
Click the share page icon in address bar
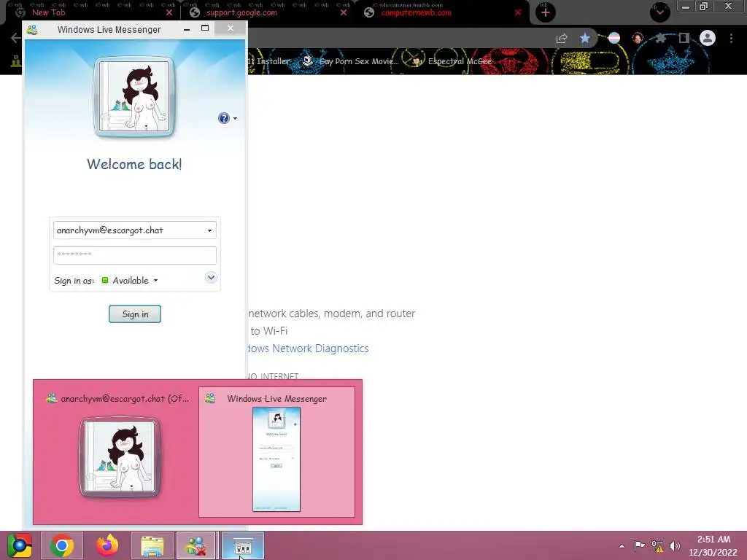point(562,38)
